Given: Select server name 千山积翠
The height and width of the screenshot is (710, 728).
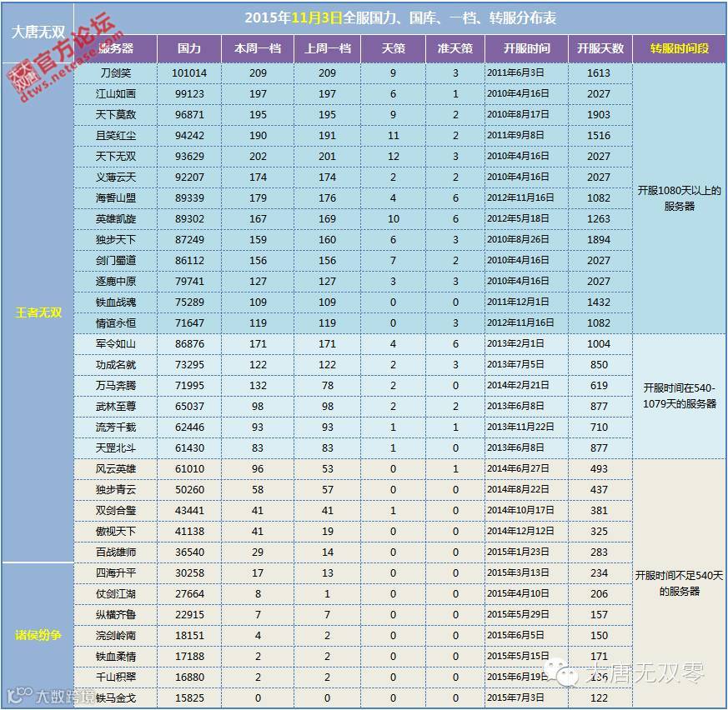Looking at the screenshot, I should (116, 677).
